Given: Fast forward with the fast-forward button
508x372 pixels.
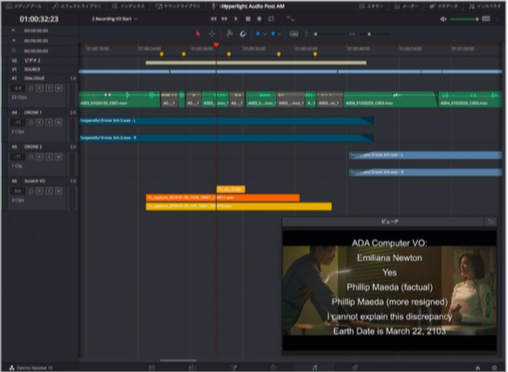Looking at the screenshot, I should pos(225,19).
